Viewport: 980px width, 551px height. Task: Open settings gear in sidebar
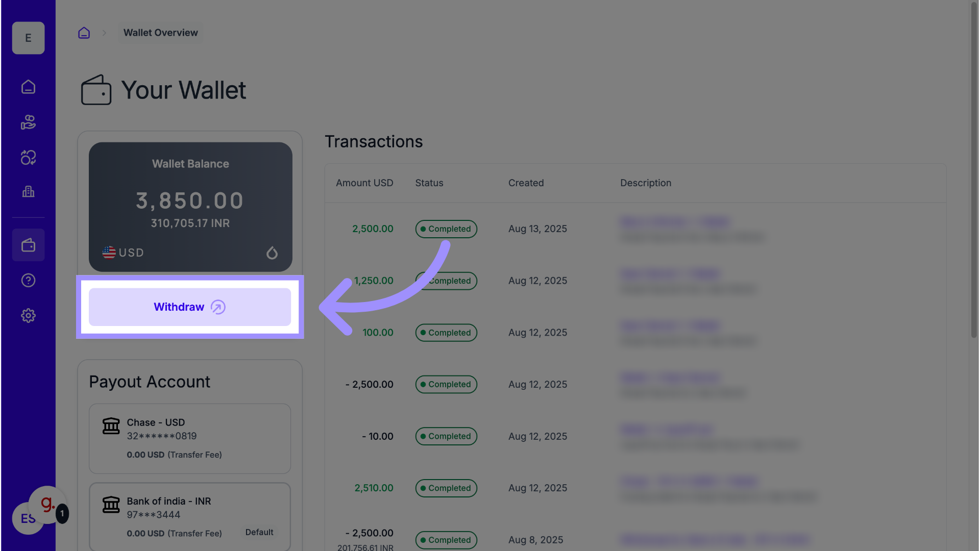(x=28, y=315)
